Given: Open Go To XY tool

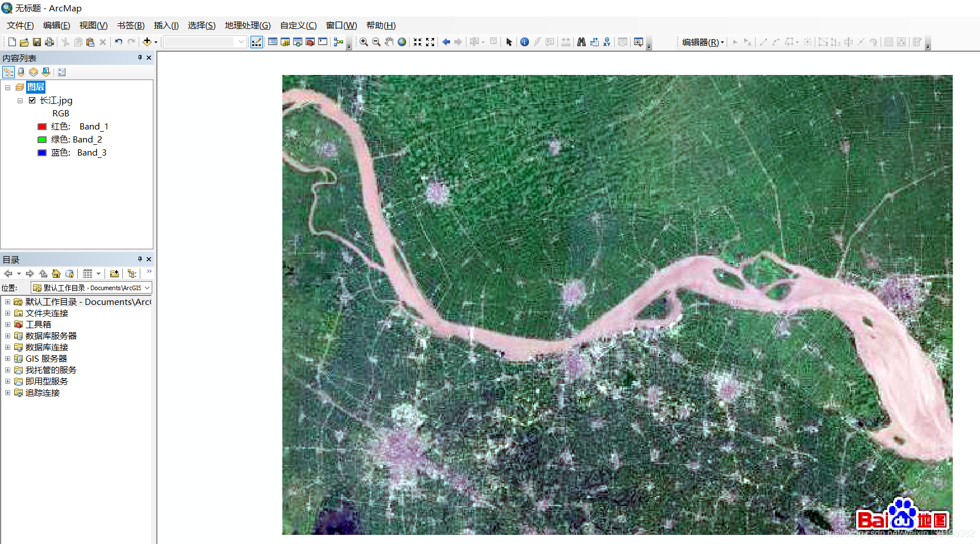Looking at the screenshot, I should (607, 42).
